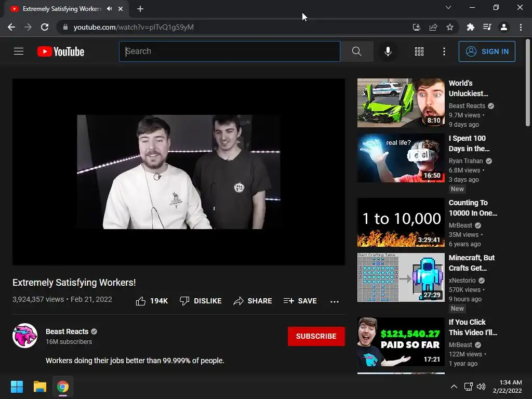Open 1 to 10,000 counting video thumbnail
Image resolution: width=532 pixels, height=399 pixels.
tap(401, 222)
